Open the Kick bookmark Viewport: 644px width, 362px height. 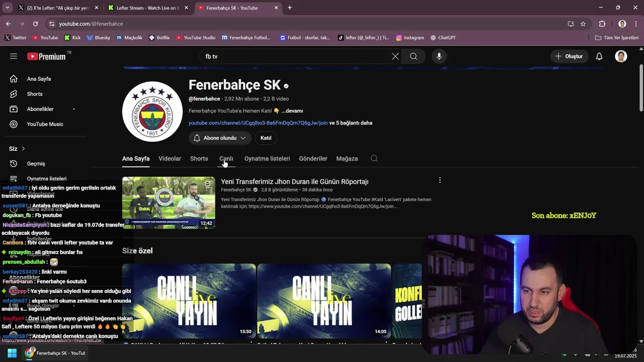click(x=72, y=38)
